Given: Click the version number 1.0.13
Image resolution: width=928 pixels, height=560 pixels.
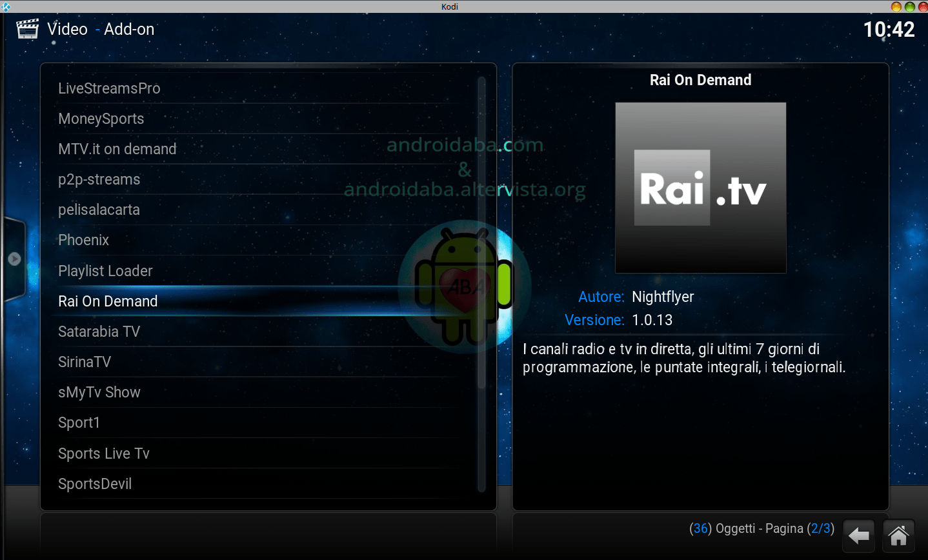Looking at the screenshot, I should (652, 320).
